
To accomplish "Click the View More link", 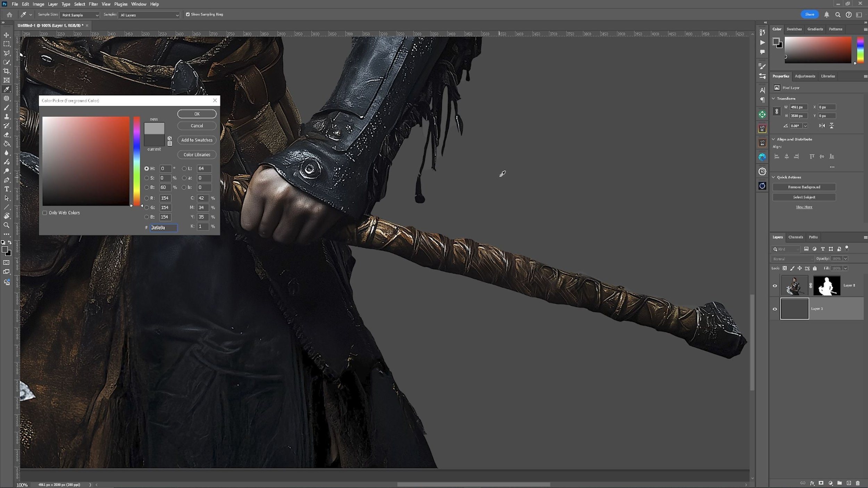I will 804,207.
